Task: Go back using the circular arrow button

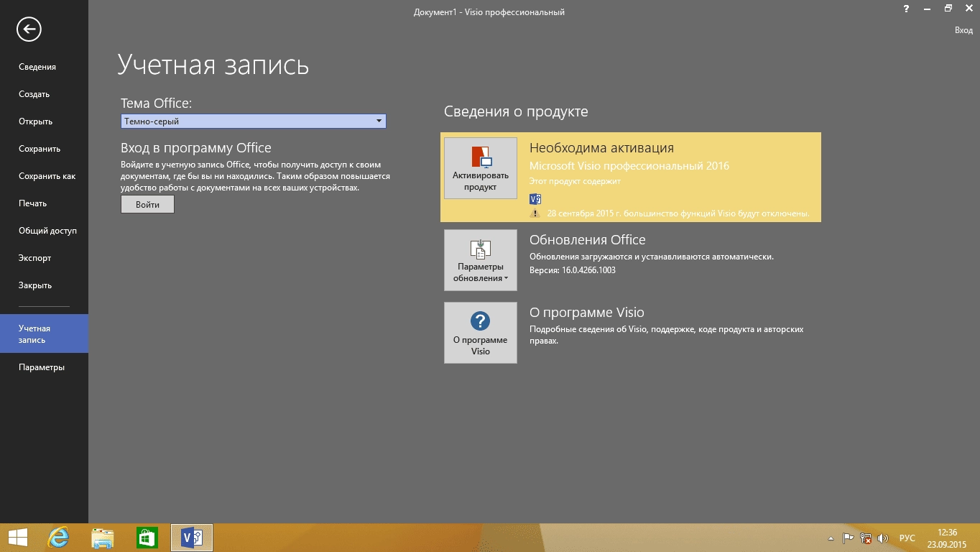Action: coord(29,29)
